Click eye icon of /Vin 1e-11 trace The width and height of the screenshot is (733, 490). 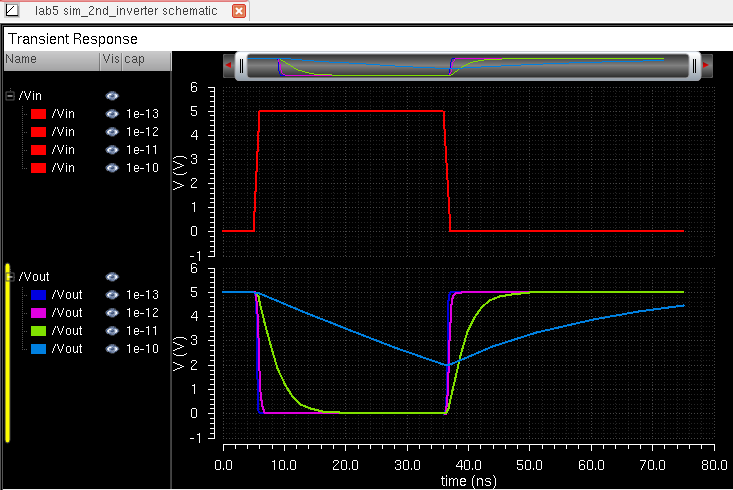click(x=112, y=150)
